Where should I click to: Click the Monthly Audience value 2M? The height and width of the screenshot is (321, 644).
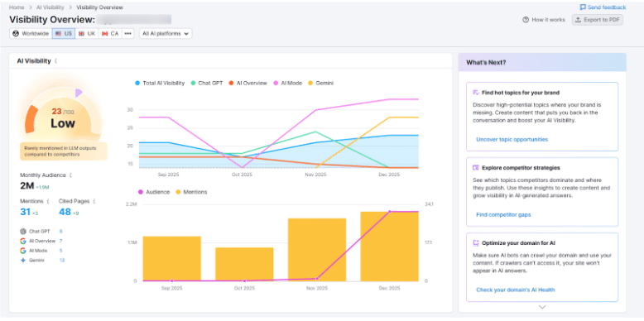[26, 186]
